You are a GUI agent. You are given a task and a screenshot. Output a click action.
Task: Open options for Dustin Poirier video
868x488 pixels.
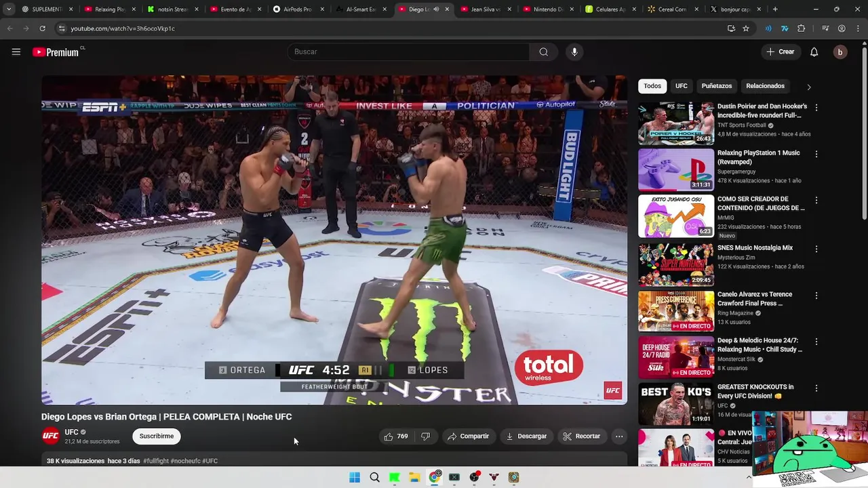[x=816, y=108]
